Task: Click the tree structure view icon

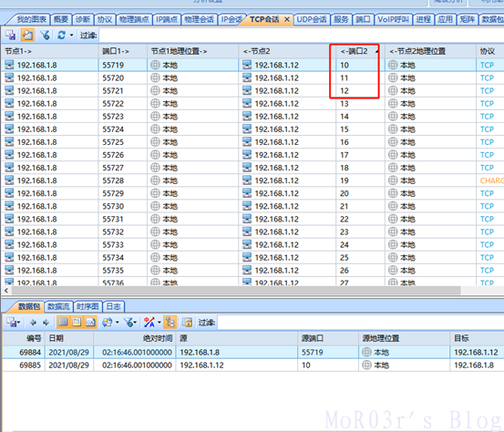Action: coord(170,322)
